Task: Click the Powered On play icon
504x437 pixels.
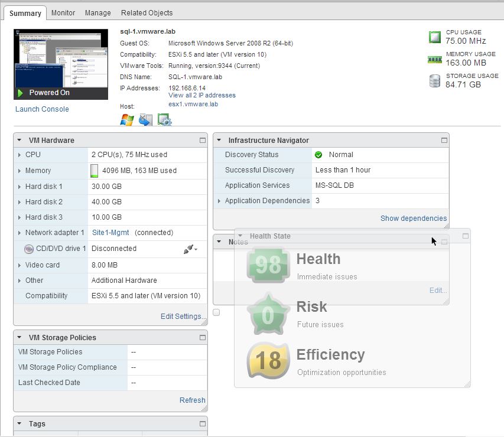Action: 20,93
